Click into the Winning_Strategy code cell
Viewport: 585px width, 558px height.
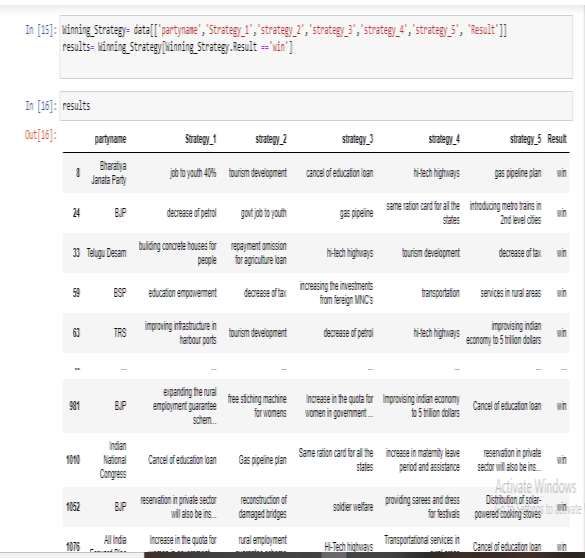pyautogui.click(x=316, y=47)
